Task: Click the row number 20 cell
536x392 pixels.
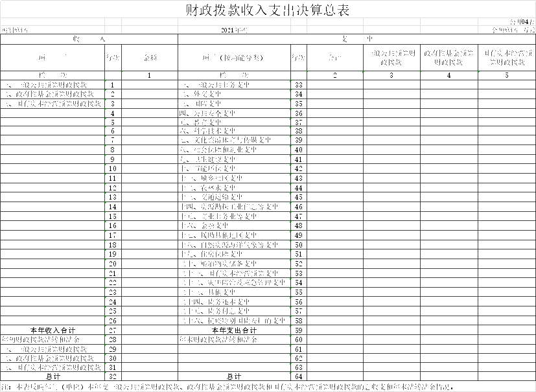Action: coord(113,264)
